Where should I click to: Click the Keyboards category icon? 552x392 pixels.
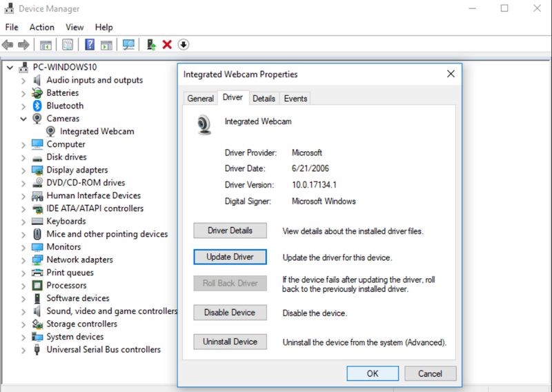click(x=37, y=221)
